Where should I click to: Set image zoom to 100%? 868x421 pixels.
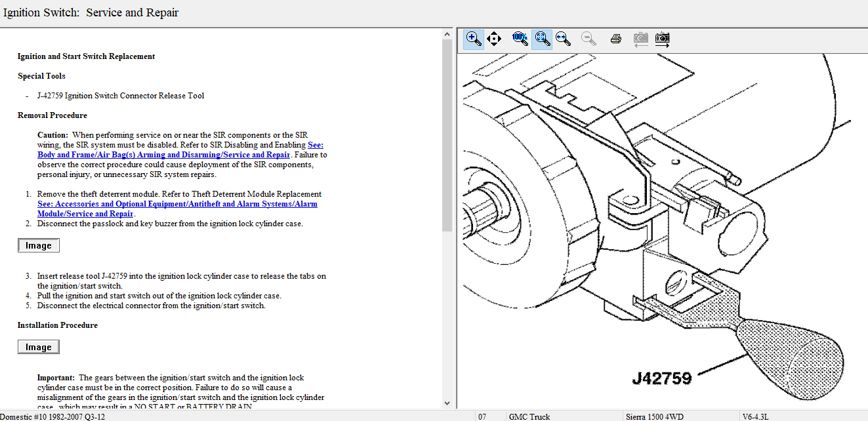click(520, 39)
